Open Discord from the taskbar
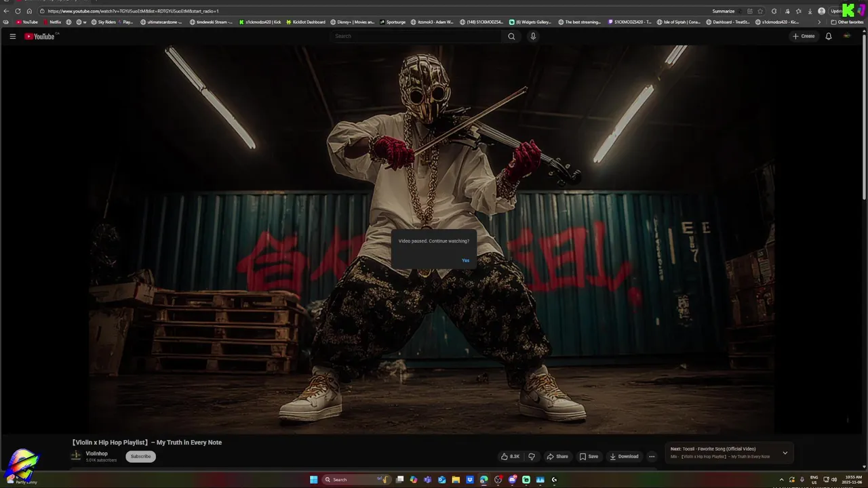The width and height of the screenshot is (868, 488). [x=513, y=480]
